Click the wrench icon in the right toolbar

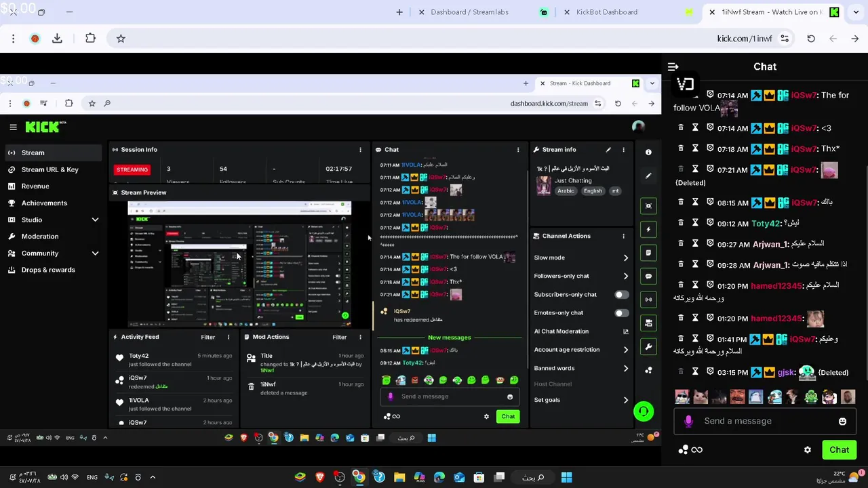point(648,346)
